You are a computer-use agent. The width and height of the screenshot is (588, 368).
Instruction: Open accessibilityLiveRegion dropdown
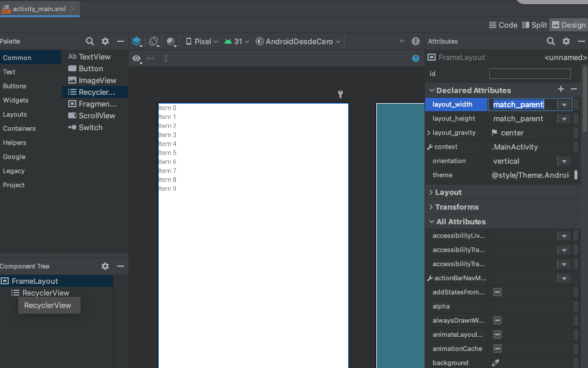564,236
